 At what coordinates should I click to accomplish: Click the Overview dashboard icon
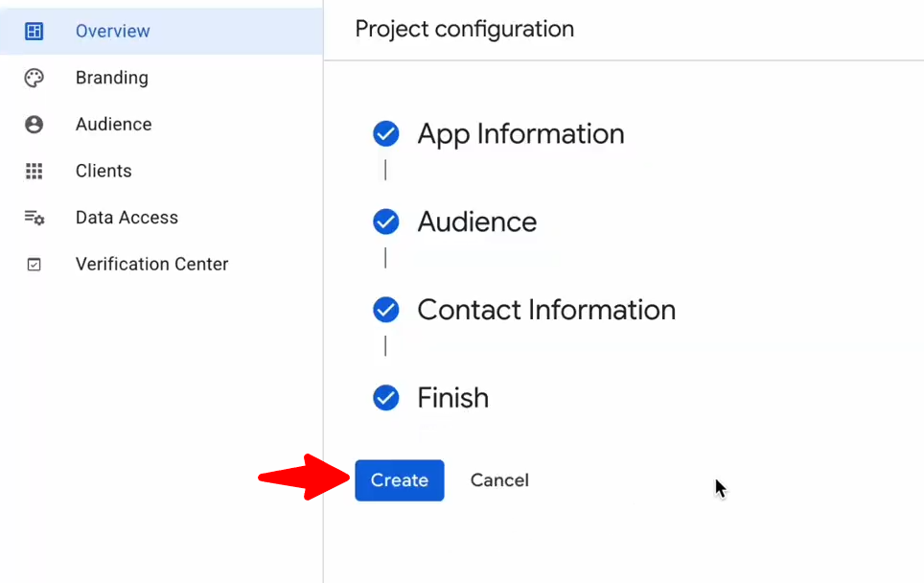pos(34,32)
